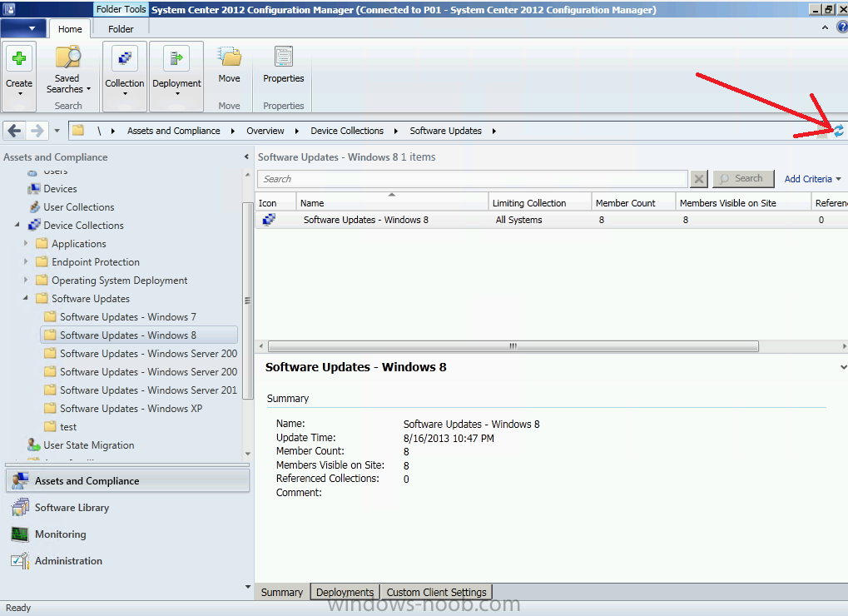Expand the Endpoint Protection folder
This screenshot has width=848, height=616.
tap(26, 261)
